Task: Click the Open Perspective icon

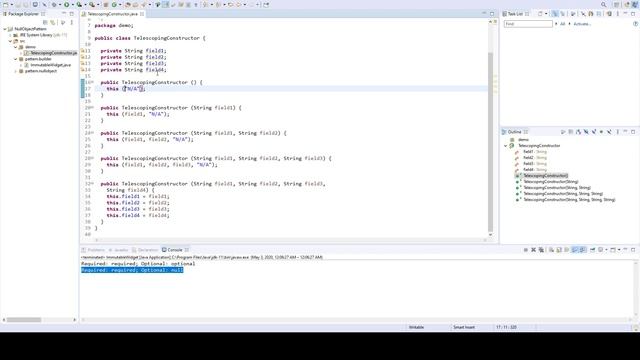Action: point(616,4)
